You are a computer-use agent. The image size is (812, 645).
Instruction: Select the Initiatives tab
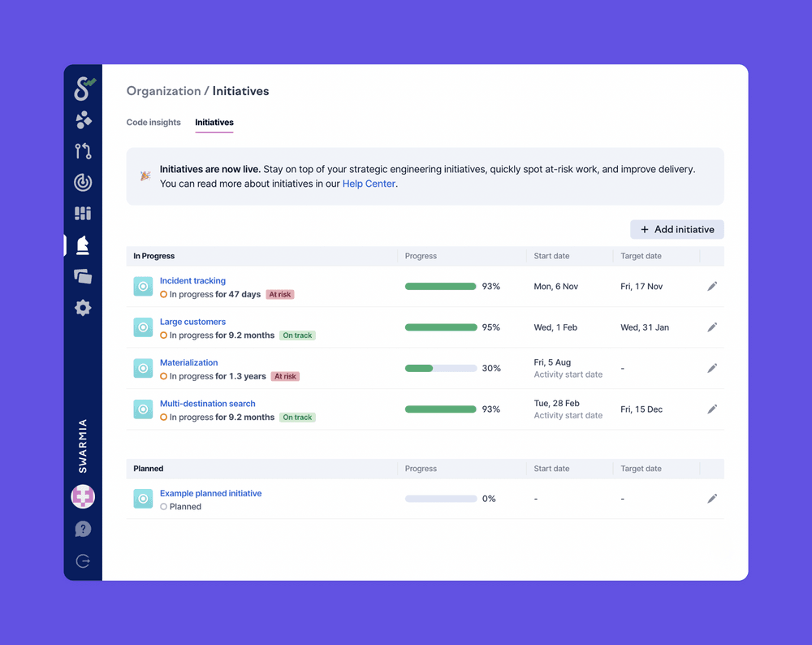tap(214, 123)
